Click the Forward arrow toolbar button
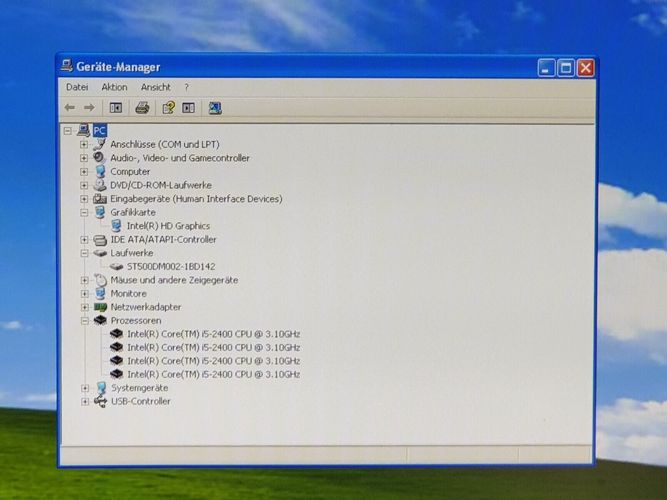Image resolution: width=667 pixels, height=500 pixels. point(89,108)
